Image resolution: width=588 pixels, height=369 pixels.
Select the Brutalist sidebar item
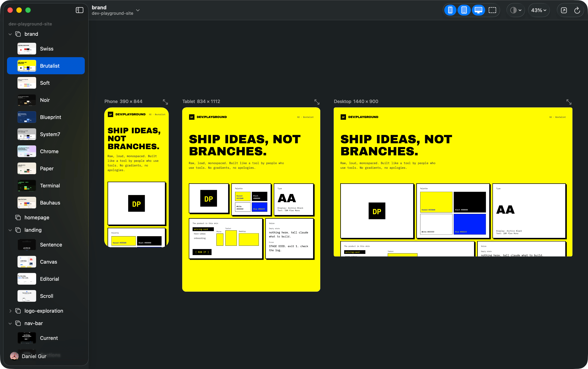click(46, 66)
